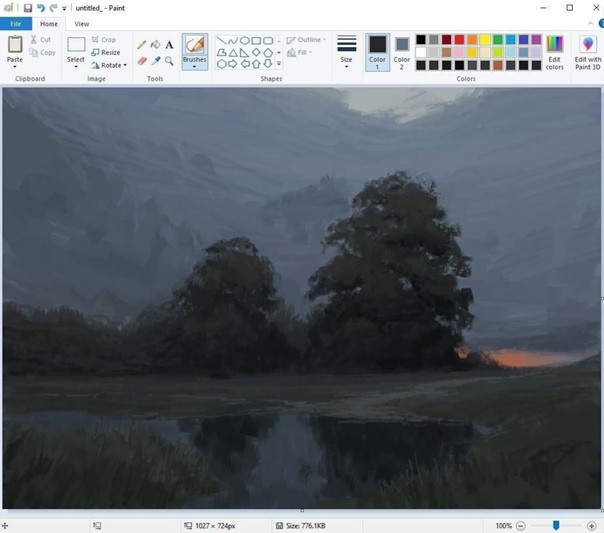Select the Eraser tool
This screenshot has width=604, height=533.
pos(142,61)
